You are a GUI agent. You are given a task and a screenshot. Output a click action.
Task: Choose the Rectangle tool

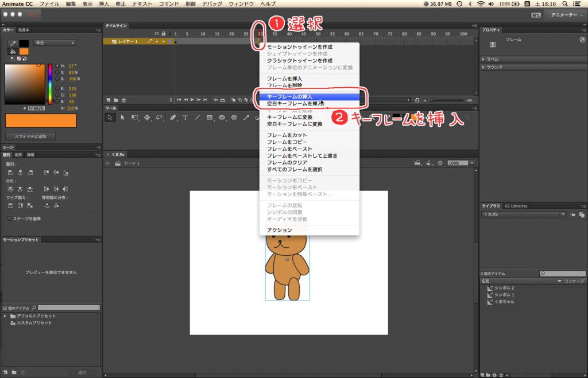[210, 118]
